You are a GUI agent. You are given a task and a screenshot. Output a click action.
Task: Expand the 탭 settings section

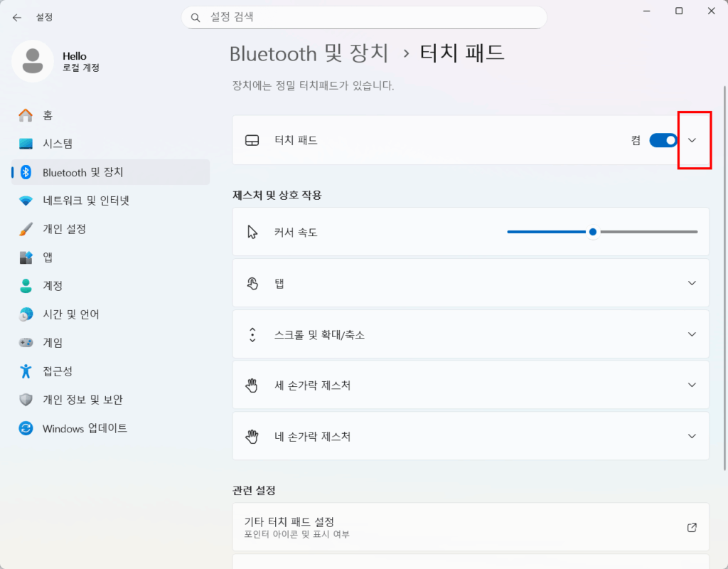point(692,283)
